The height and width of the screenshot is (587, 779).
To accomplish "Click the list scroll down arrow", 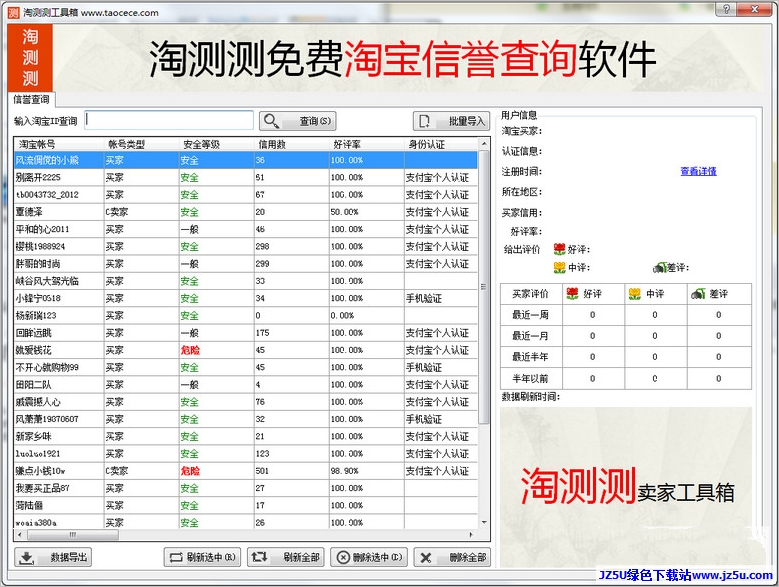I will pyautogui.click(x=484, y=522).
